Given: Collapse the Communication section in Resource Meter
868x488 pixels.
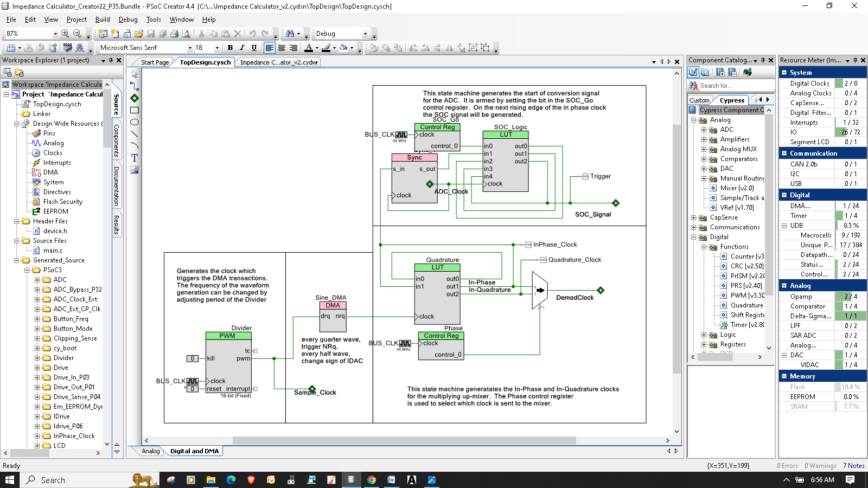Looking at the screenshot, I should click(784, 153).
